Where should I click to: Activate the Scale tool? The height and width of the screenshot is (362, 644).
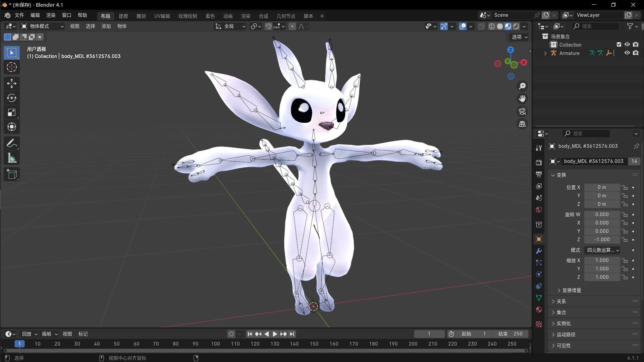12,112
